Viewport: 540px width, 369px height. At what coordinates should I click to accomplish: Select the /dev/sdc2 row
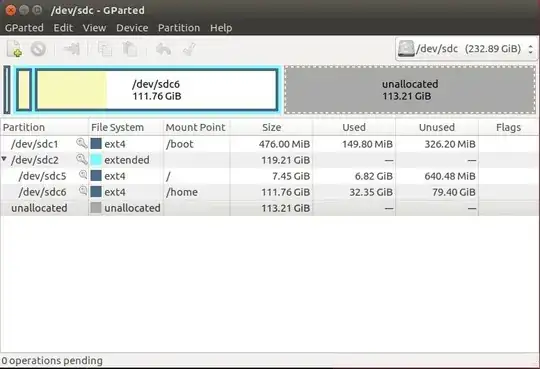270,160
